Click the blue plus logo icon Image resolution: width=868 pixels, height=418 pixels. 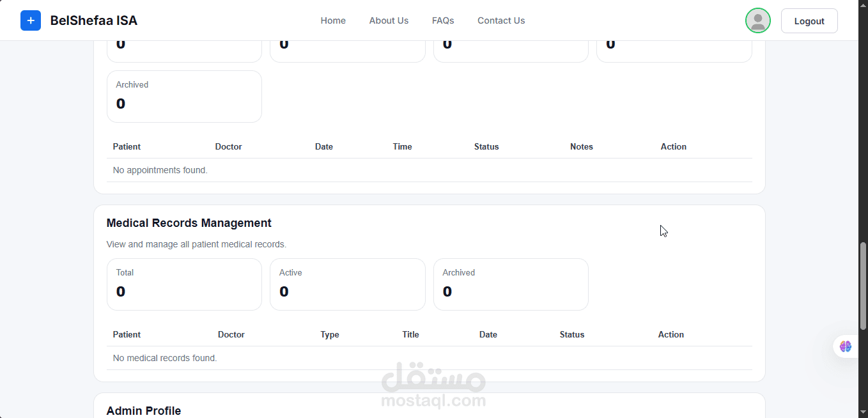tap(31, 20)
